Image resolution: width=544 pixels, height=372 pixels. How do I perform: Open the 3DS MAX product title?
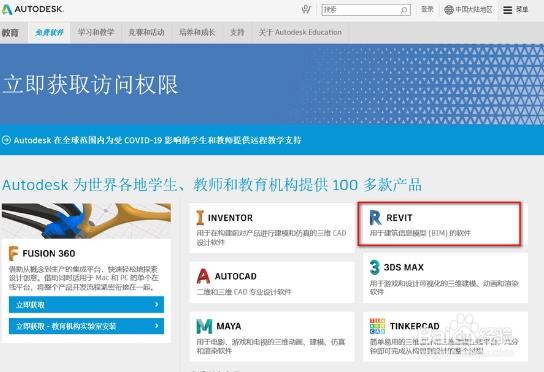click(404, 268)
